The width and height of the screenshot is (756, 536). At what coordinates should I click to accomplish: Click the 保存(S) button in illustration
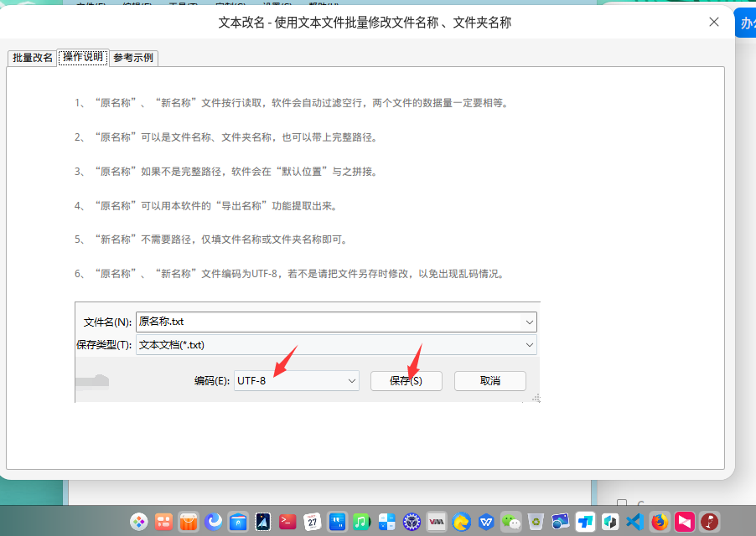point(406,381)
